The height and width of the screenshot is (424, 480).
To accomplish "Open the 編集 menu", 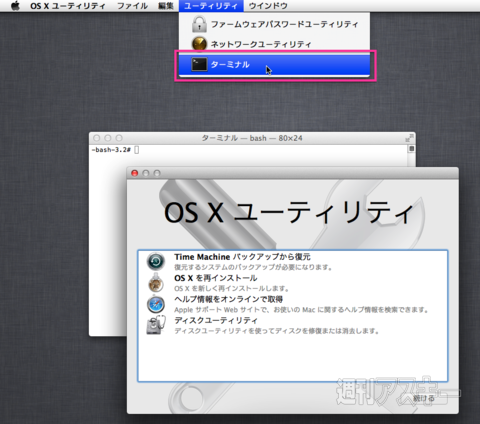I will coord(166,6).
